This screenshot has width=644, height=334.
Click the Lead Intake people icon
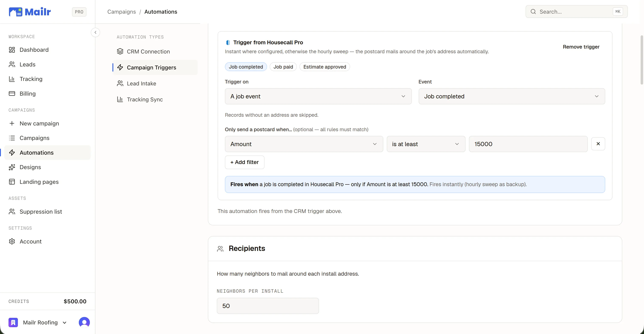click(x=120, y=83)
